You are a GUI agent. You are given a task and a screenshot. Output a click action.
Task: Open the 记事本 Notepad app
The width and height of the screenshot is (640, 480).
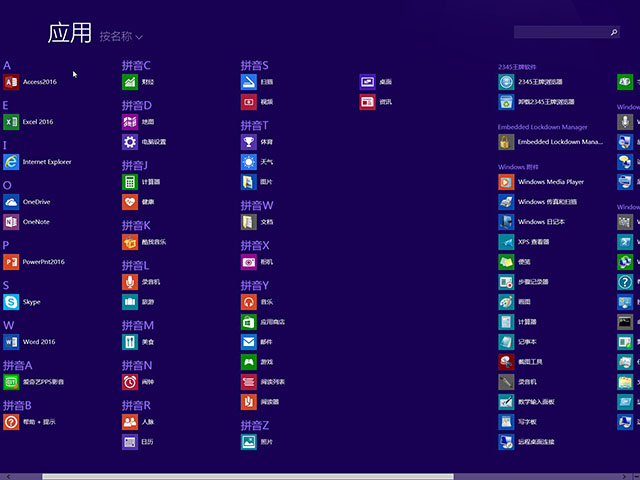(x=518, y=342)
